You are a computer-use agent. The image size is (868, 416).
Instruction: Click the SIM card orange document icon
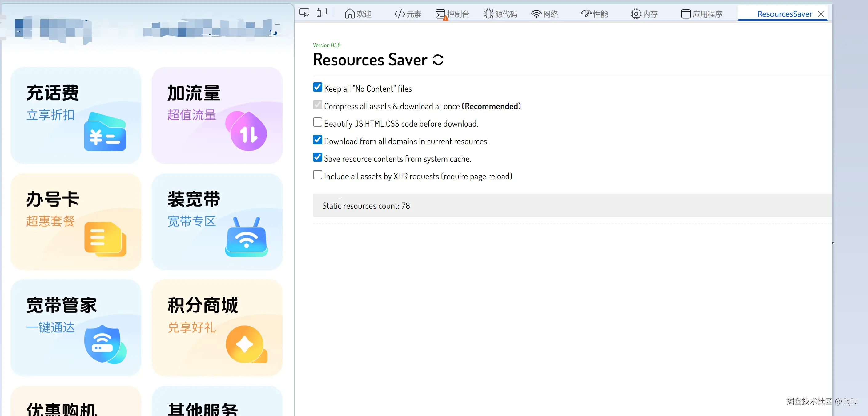[105, 239]
